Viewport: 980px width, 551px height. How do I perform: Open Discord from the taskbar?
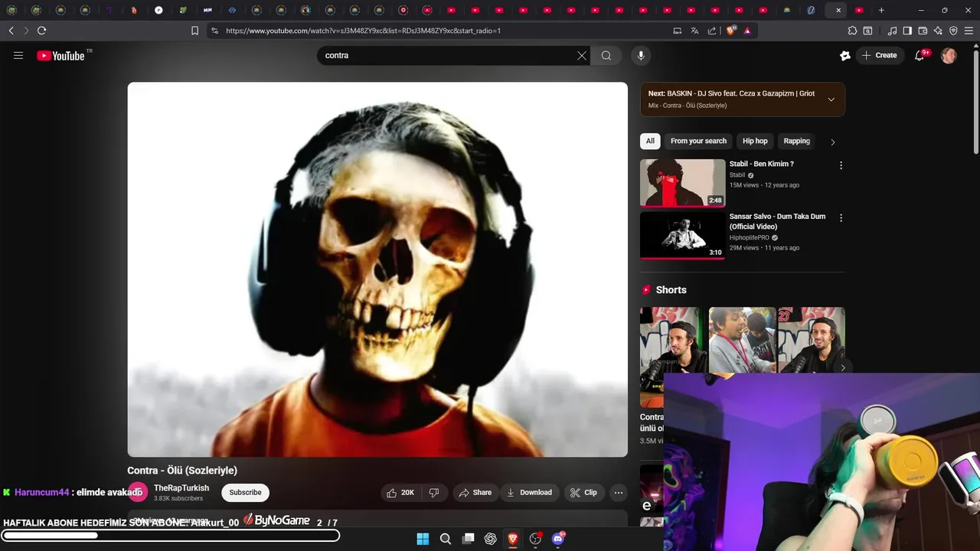point(558,539)
